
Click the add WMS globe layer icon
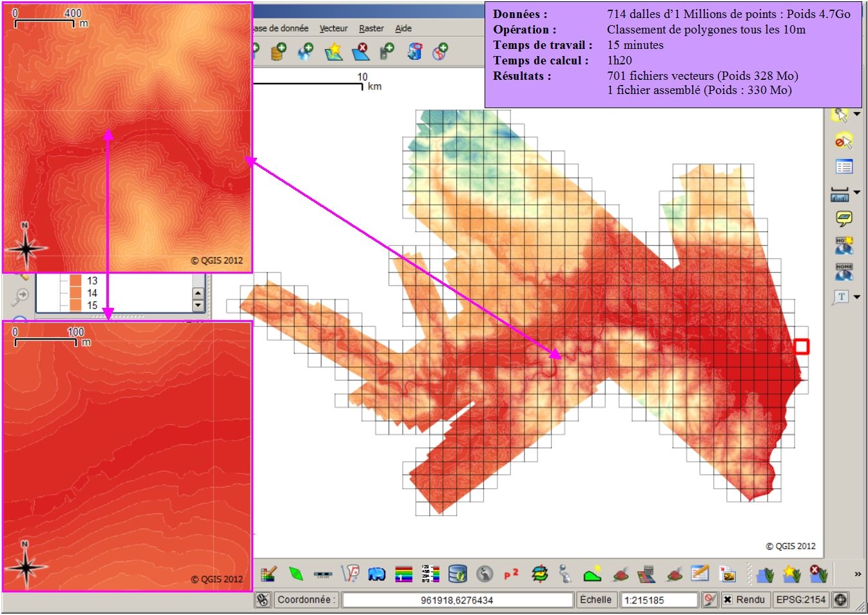(x=305, y=52)
